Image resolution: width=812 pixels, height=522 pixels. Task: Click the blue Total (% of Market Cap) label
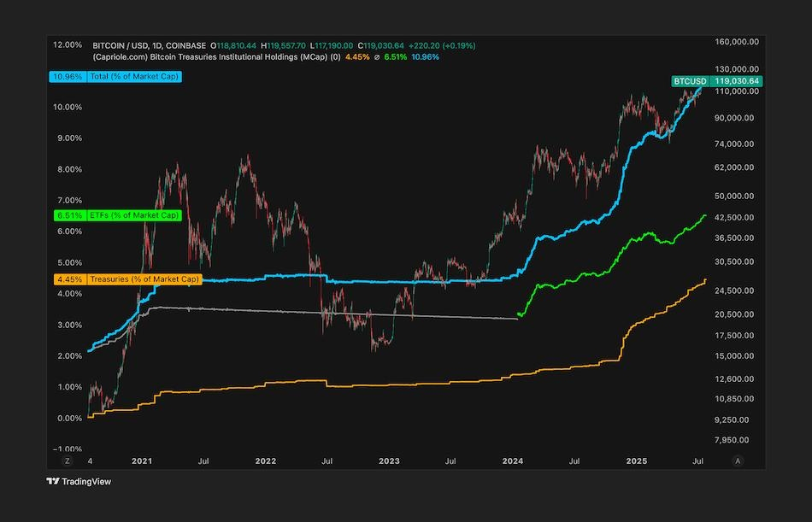point(134,77)
